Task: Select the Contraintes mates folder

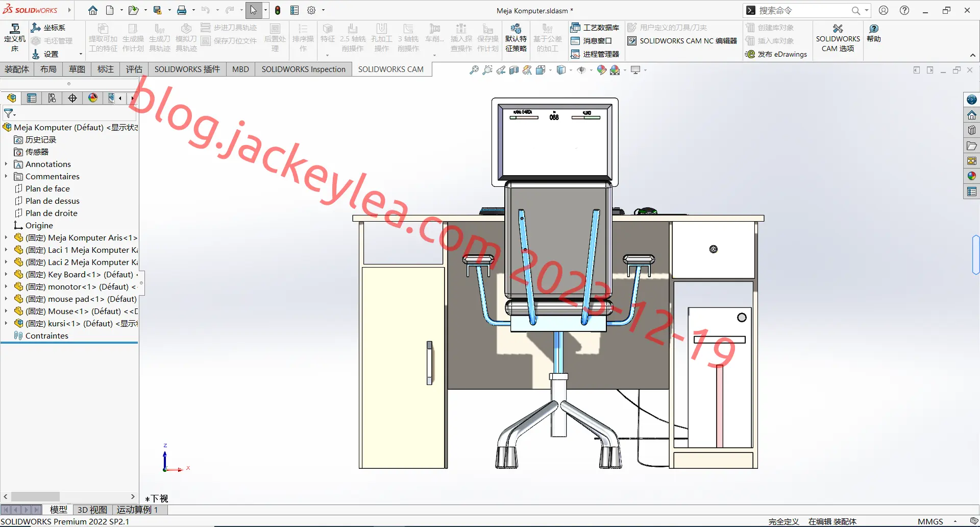Action: [41, 336]
